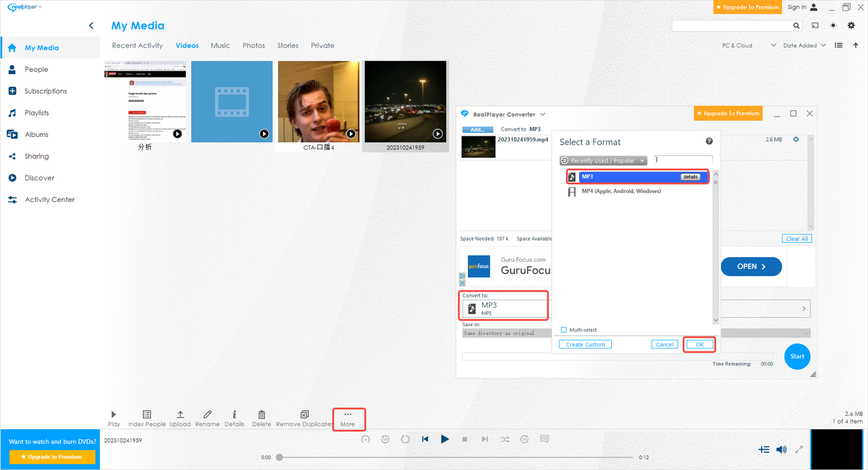Open the Stories tab
Image resolution: width=868 pixels, height=470 pixels.
288,45
